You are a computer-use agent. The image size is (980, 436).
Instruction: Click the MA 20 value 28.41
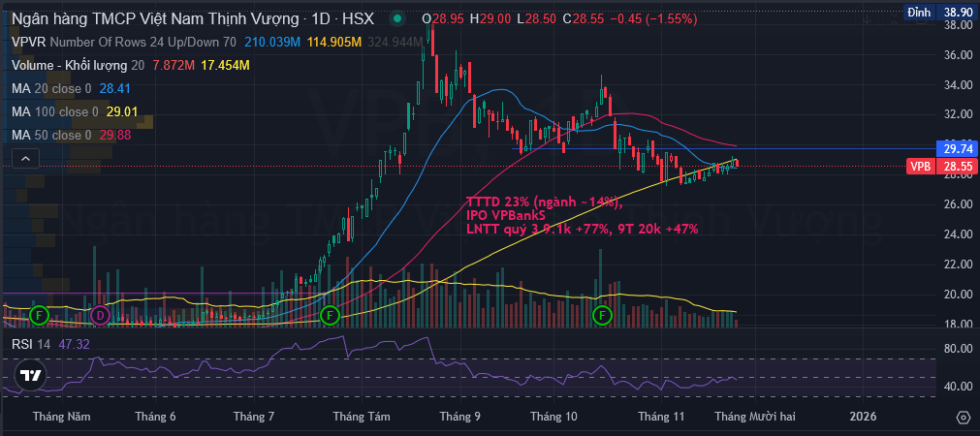pos(115,89)
